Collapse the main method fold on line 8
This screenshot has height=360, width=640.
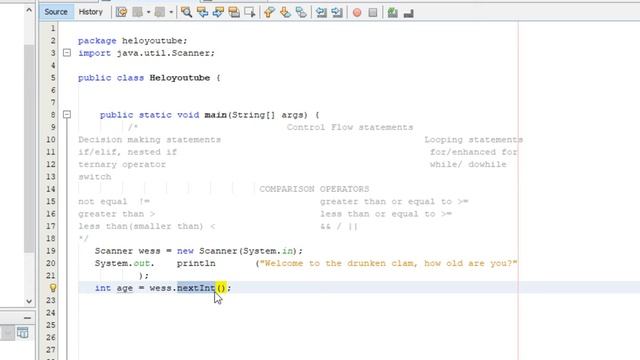pos(67,115)
